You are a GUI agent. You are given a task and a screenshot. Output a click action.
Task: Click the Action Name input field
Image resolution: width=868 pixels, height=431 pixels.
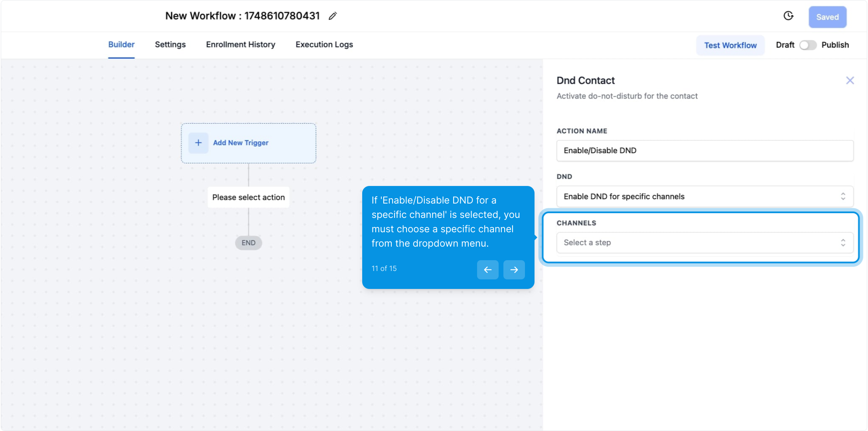pyautogui.click(x=705, y=150)
